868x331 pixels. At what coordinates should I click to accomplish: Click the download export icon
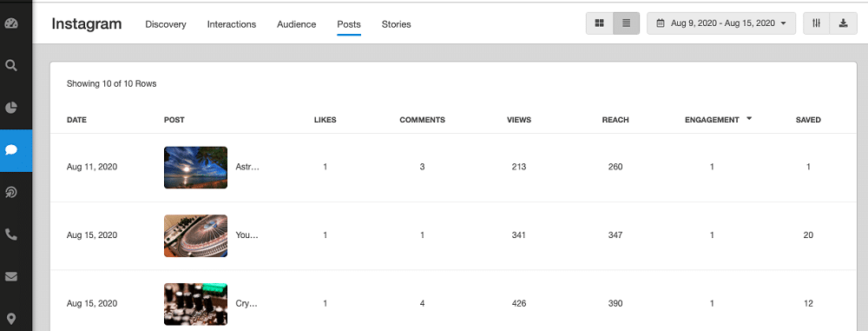coord(843,23)
